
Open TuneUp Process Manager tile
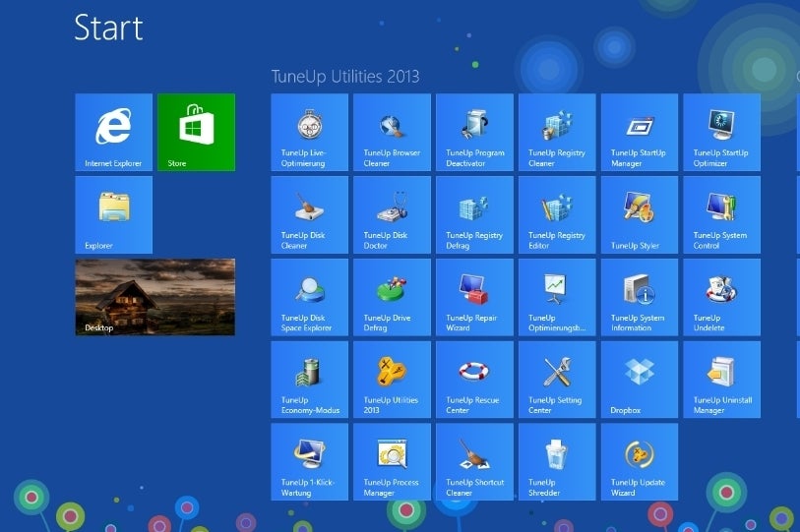[392, 462]
